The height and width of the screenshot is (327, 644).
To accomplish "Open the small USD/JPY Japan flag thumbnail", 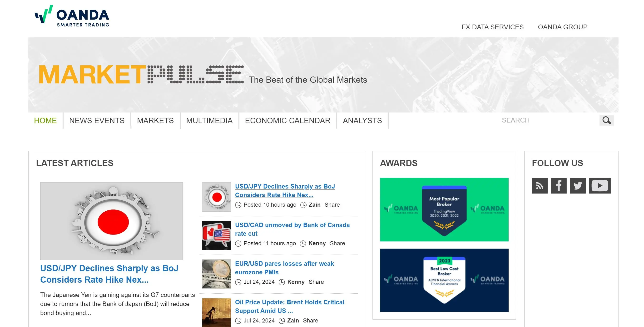I will [217, 197].
